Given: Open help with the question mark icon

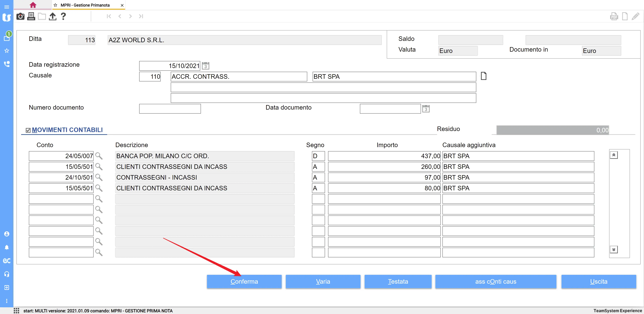Looking at the screenshot, I should click(x=63, y=16).
